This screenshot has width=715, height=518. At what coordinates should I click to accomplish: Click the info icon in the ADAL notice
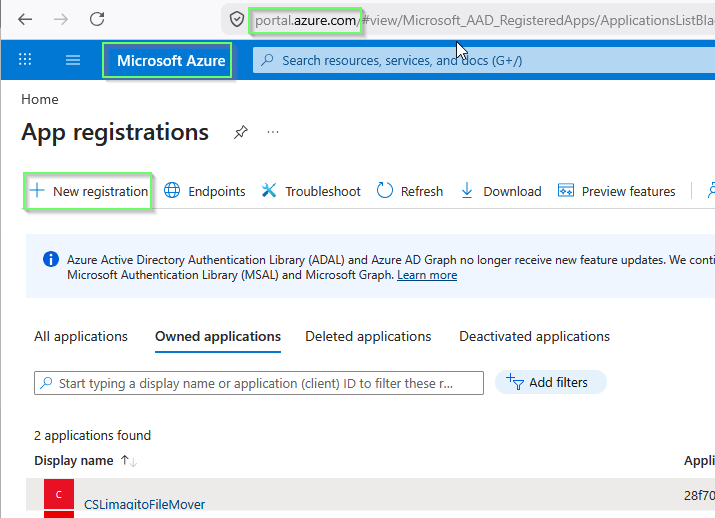(51, 259)
